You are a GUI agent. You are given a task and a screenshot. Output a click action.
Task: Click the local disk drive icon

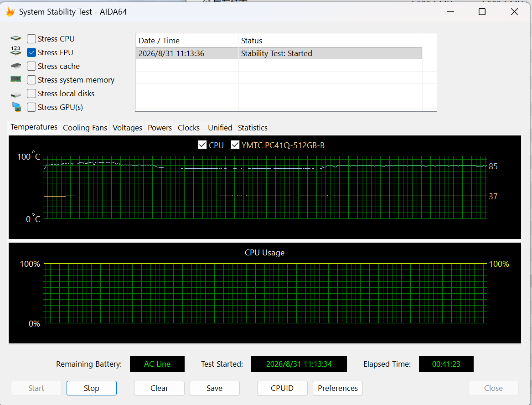(x=15, y=95)
